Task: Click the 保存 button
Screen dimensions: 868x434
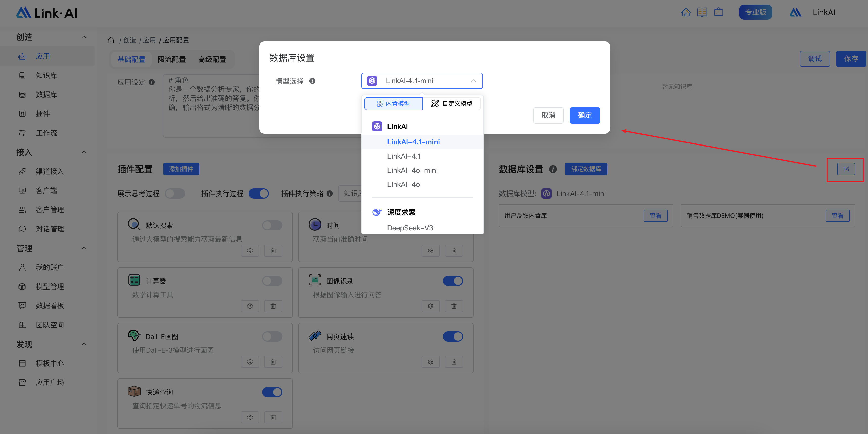Action: (851, 59)
